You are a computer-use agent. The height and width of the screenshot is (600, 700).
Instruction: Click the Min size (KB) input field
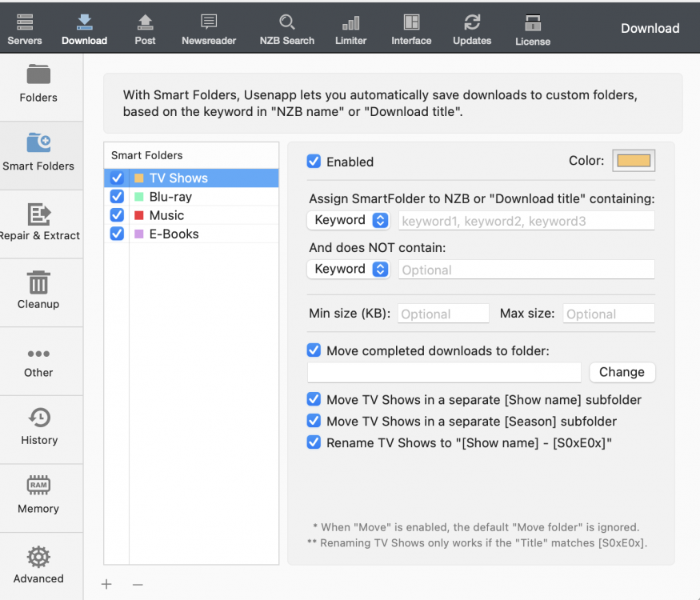pyautogui.click(x=443, y=314)
